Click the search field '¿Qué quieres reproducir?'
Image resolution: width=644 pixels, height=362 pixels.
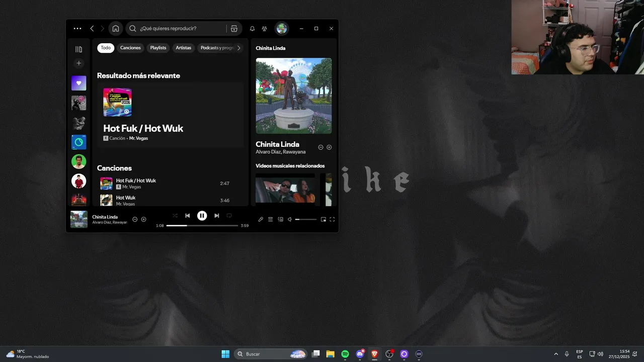coord(176,29)
